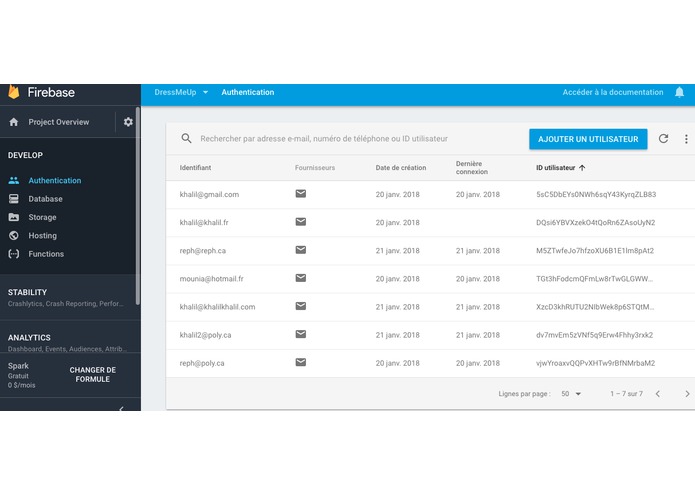Click email provider icon for mounia@hotmail.fr
Viewport: 695px width, 494px height.
(x=301, y=278)
